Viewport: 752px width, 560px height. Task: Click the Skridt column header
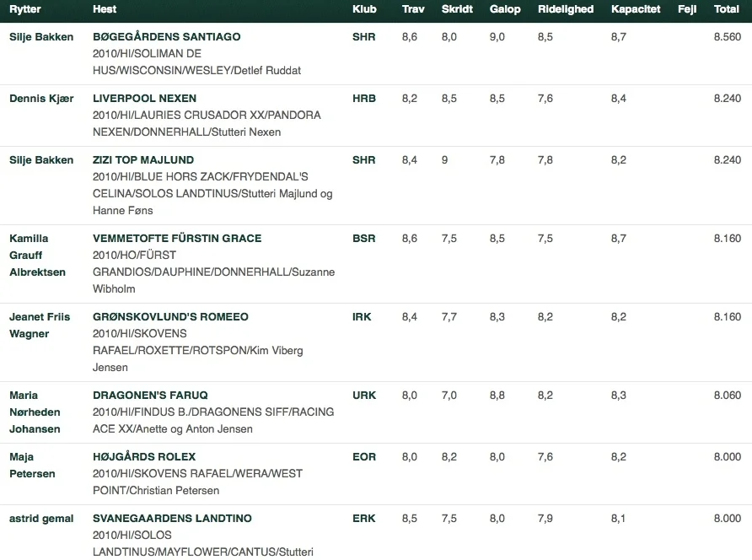[x=457, y=9]
